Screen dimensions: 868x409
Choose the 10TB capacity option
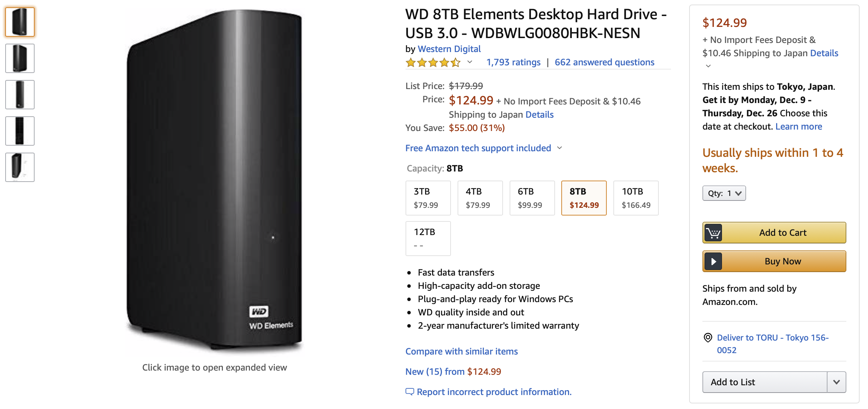(x=636, y=198)
